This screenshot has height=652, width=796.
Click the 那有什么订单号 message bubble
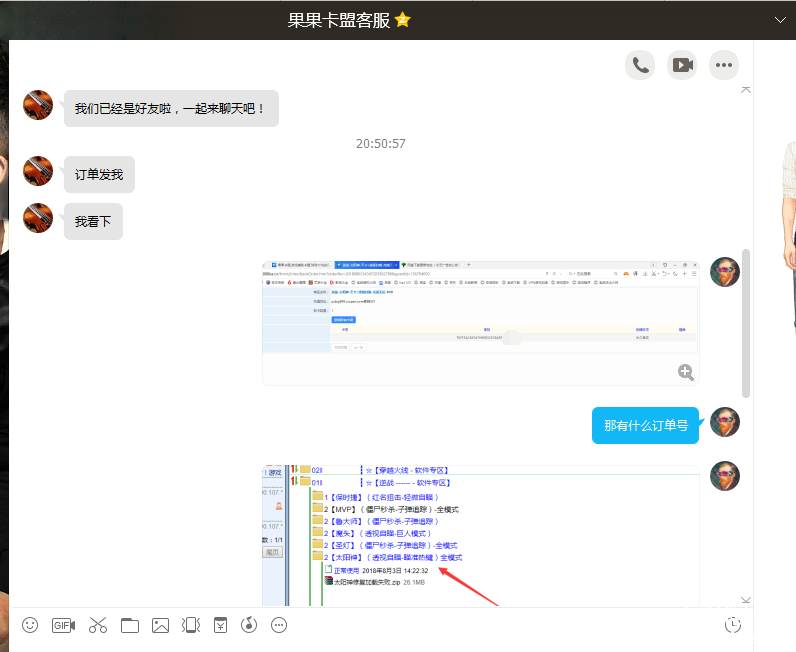[x=645, y=425]
